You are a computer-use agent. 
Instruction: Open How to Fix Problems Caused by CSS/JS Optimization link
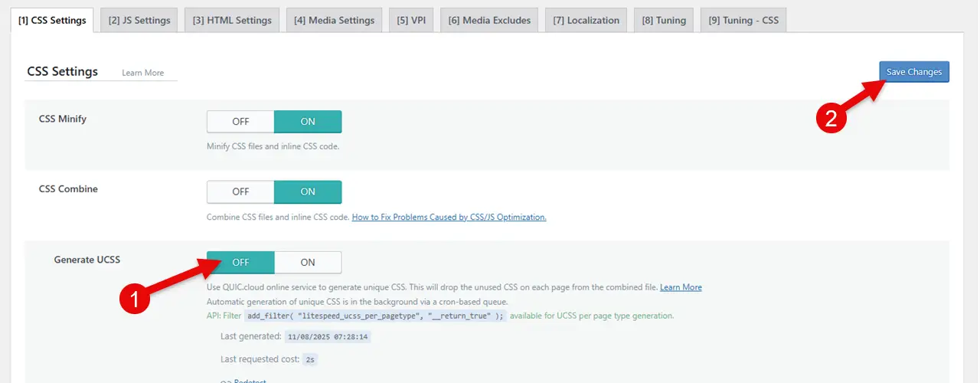449,218
